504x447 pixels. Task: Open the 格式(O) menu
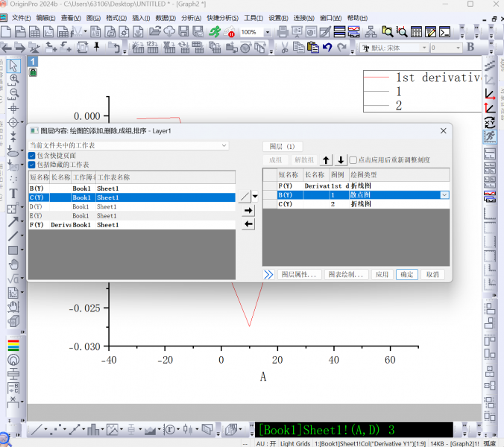tap(116, 18)
